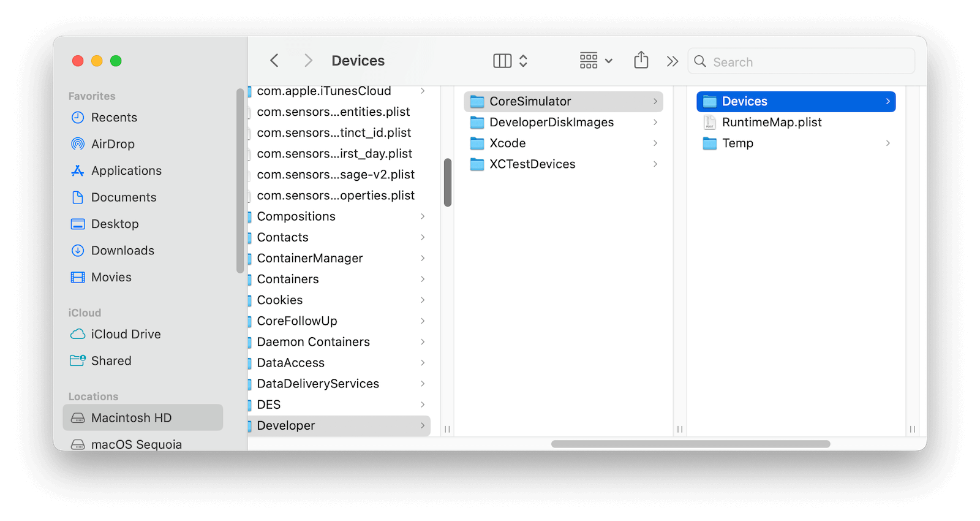Click the magnifying glass search icon

(x=700, y=61)
